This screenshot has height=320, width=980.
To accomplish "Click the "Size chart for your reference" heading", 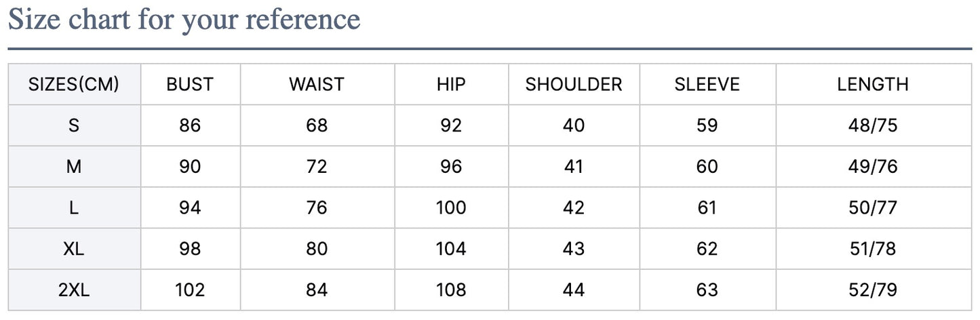I will coord(184,20).
